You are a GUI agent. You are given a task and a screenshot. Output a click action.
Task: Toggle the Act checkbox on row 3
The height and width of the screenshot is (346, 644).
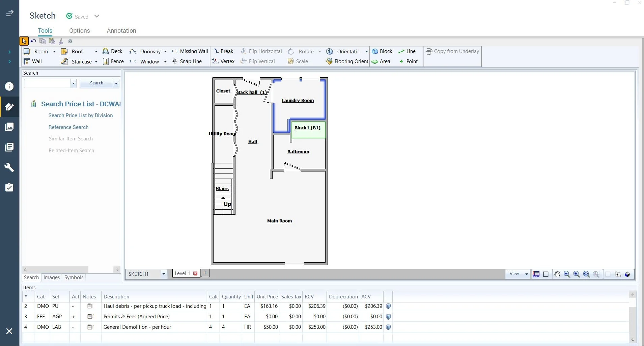tap(74, 317)
